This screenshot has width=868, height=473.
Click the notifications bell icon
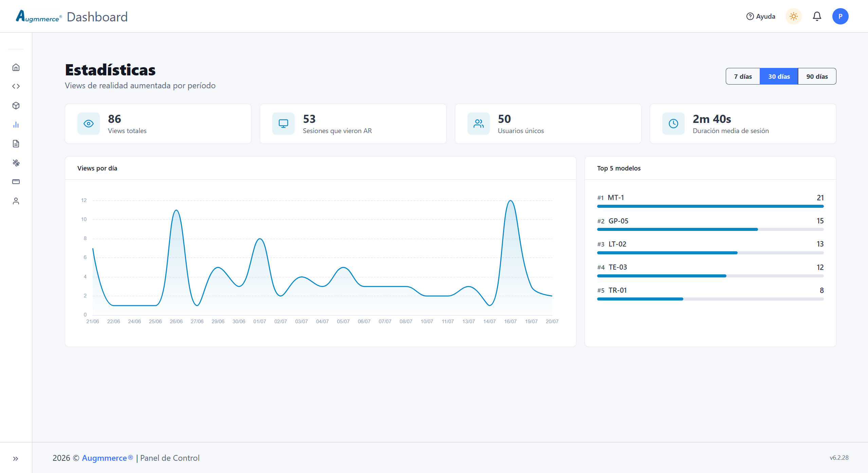(x=817, y=16)
